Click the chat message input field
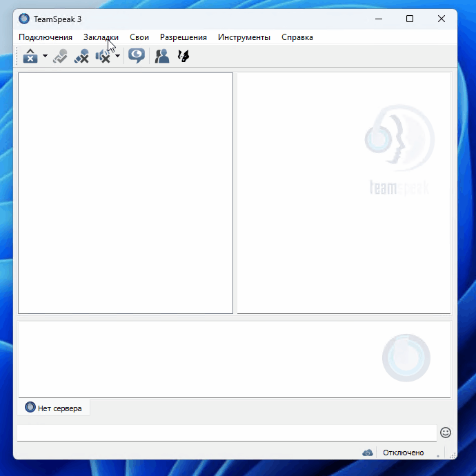 coord(227,433)
